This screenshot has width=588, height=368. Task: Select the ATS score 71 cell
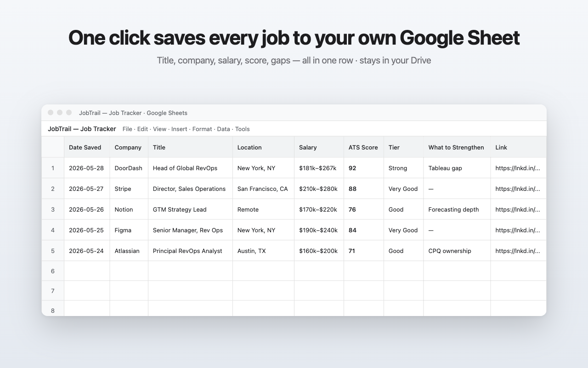click(364, 251)
